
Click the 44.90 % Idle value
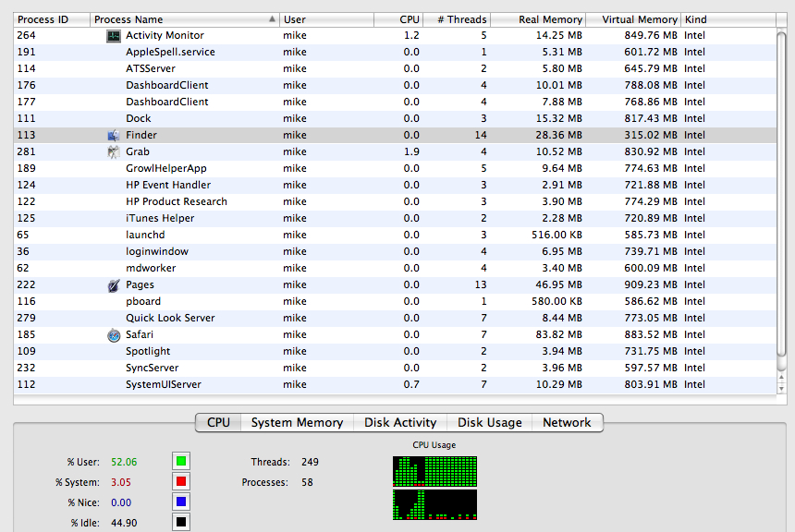pyautogui.click(x=124, y=523)
